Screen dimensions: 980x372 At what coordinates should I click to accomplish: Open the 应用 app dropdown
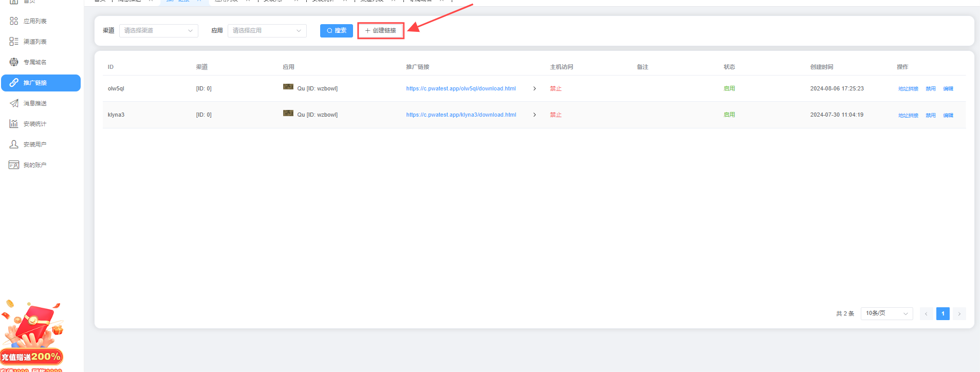267,31
